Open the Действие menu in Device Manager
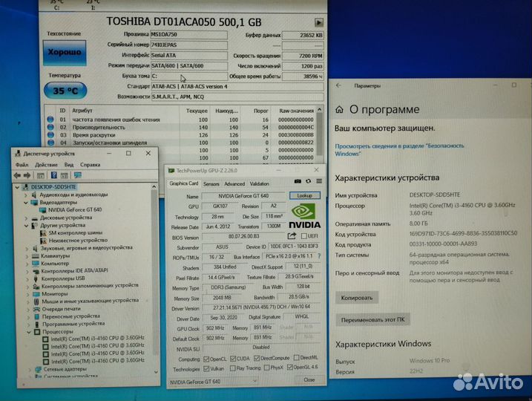The height and width of the screenshot is (401, 532). coord(46,165)
